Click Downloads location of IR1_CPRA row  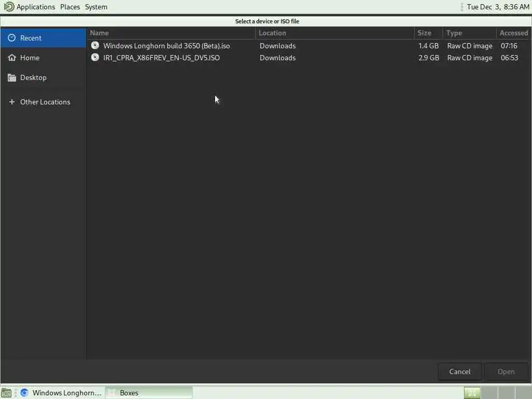click(x=277, y=58)
